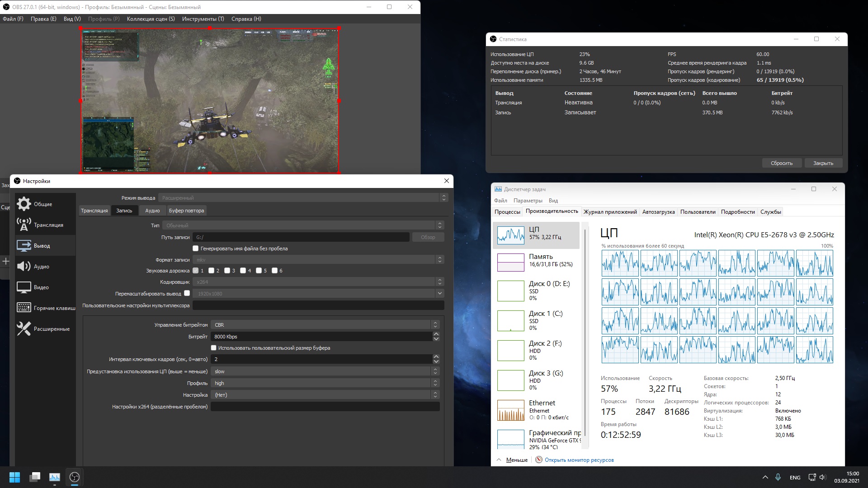Toggle audio track 2 checkbox
868x488 pixels.
point(211,271)
